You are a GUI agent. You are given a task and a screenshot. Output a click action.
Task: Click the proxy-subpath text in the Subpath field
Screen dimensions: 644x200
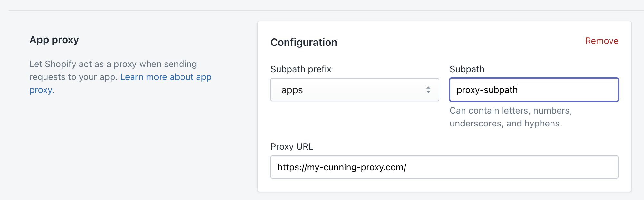tap(487, 90)
